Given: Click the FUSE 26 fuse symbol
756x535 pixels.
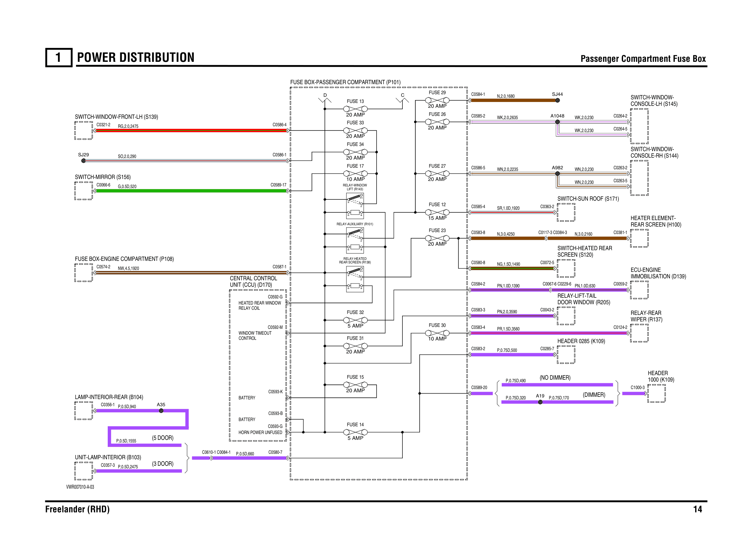Looking at the screenshot, I should [x=437, y=122].
